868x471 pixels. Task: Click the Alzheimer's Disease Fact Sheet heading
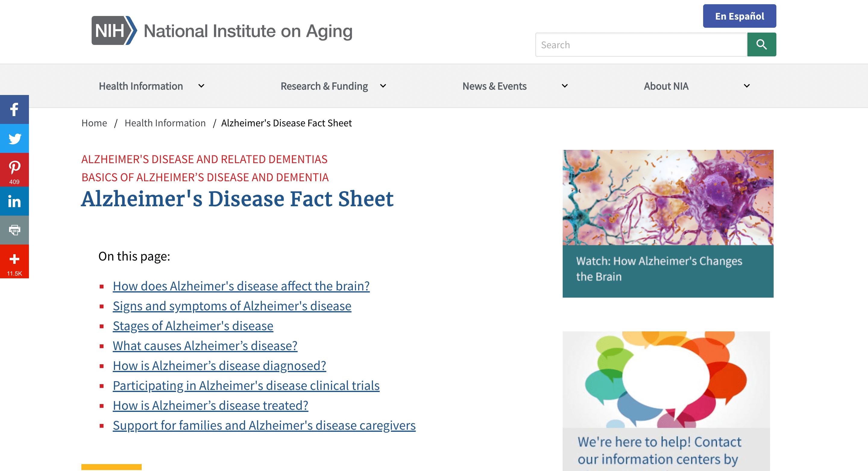[x=237, y=199]
